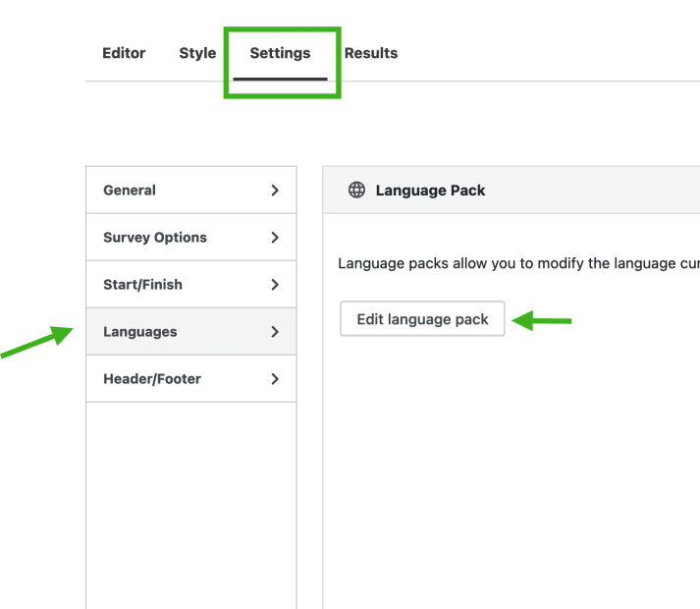Click the Language Pack panel heading text

(x=430, y=191)
